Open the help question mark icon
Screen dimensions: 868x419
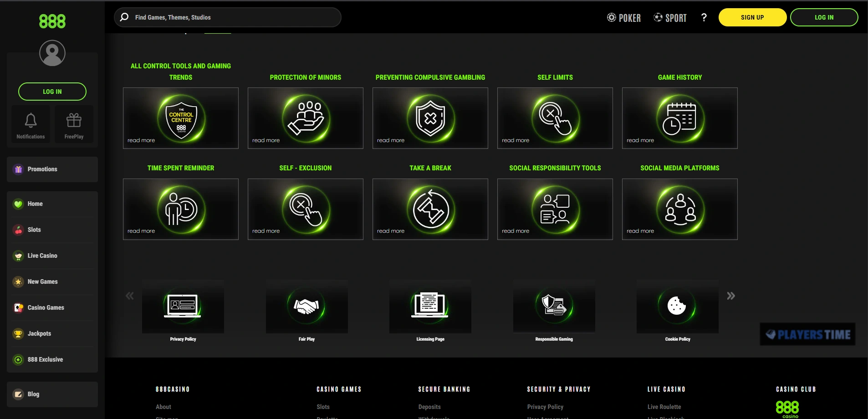pos(704,17)
